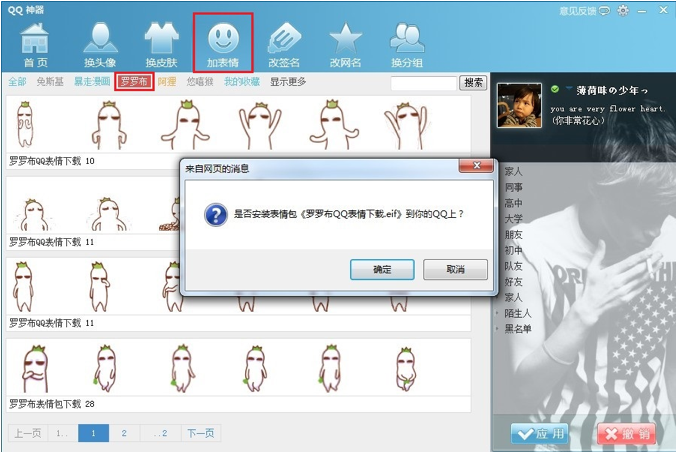The image size is (678, 453).
Task: Expand the 黑名单 group arrow
Action: 497,329
